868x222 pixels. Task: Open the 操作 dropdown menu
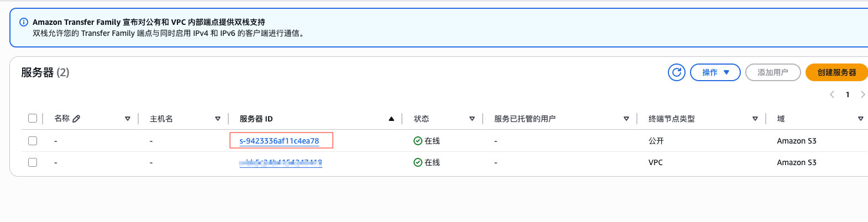[x=715, y=72]
